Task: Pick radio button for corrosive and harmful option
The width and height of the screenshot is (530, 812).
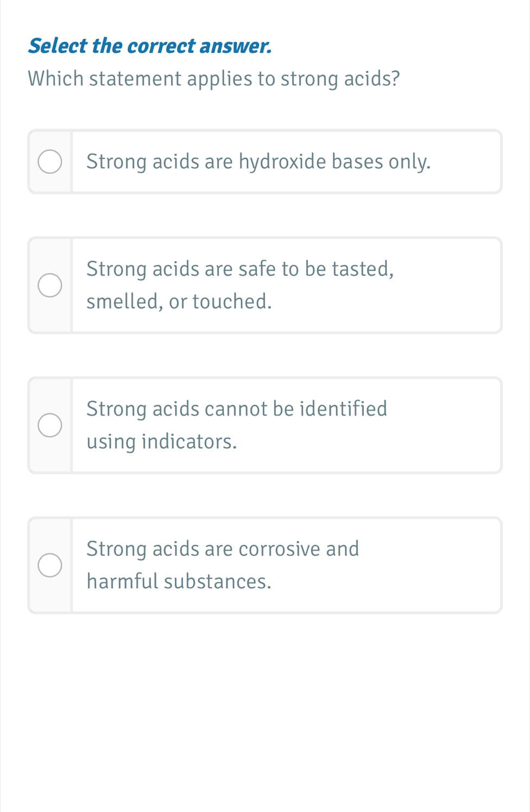Action: click(x=50, y=565)
